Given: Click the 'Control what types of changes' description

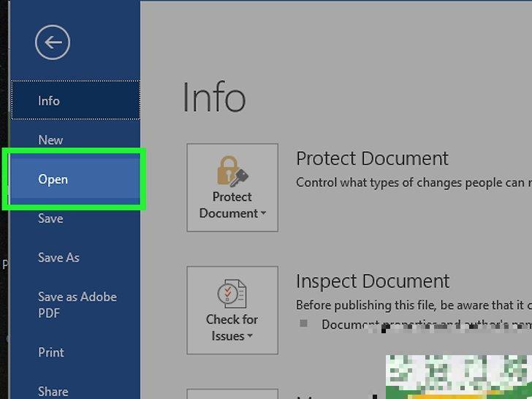Looking at the screenshot, I should pos(409,183).
